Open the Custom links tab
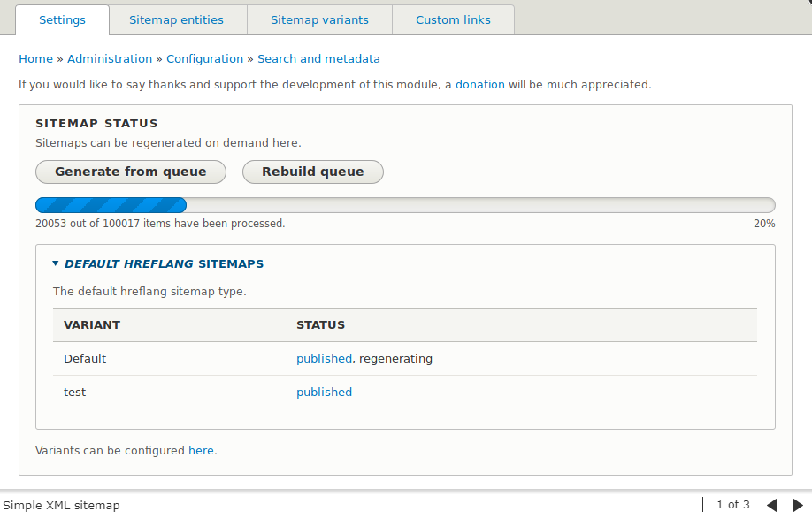This screenshot has height=519, width=812. point(453,19)
